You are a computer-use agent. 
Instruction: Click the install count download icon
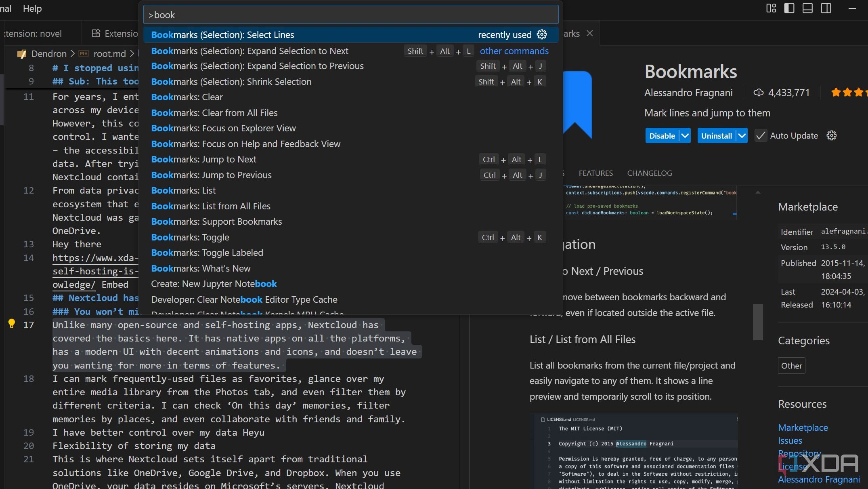[x=759, y=93]
